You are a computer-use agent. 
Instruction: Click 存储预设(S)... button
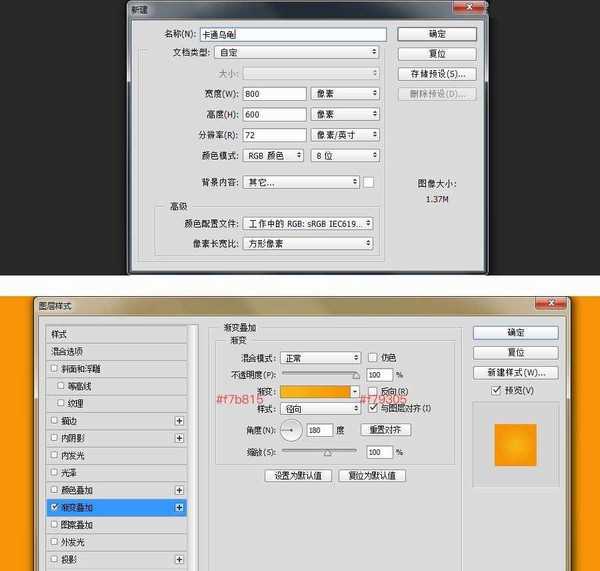click(437, 74)
